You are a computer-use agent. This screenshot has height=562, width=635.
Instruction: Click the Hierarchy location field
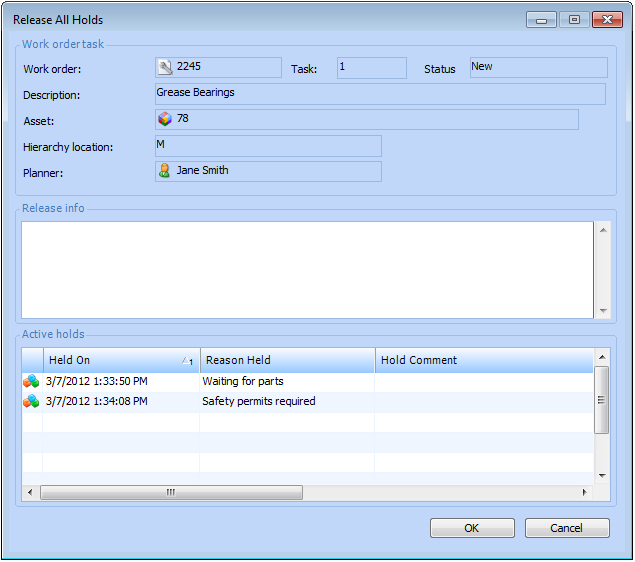point(268,146)
